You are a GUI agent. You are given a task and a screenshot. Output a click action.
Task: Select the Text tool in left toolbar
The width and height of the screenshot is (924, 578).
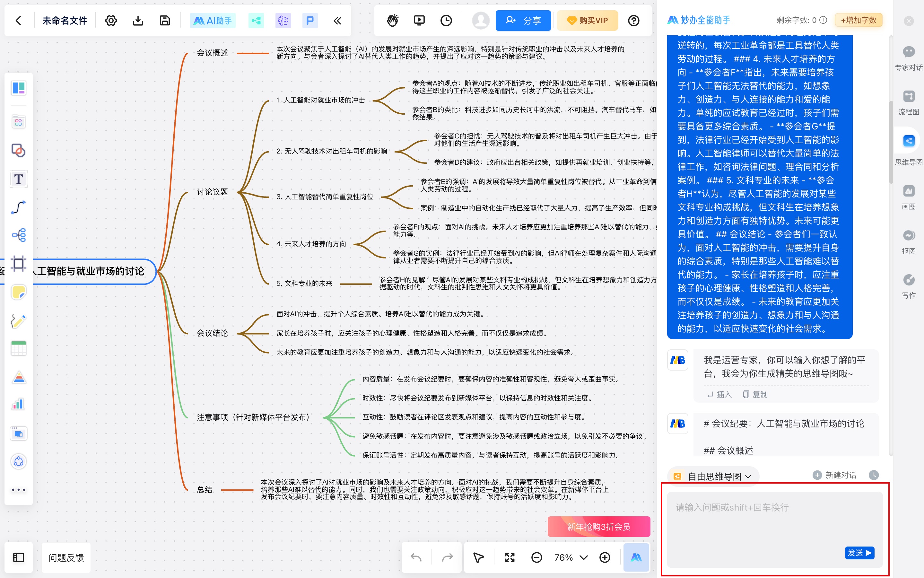tap(18, 179)
